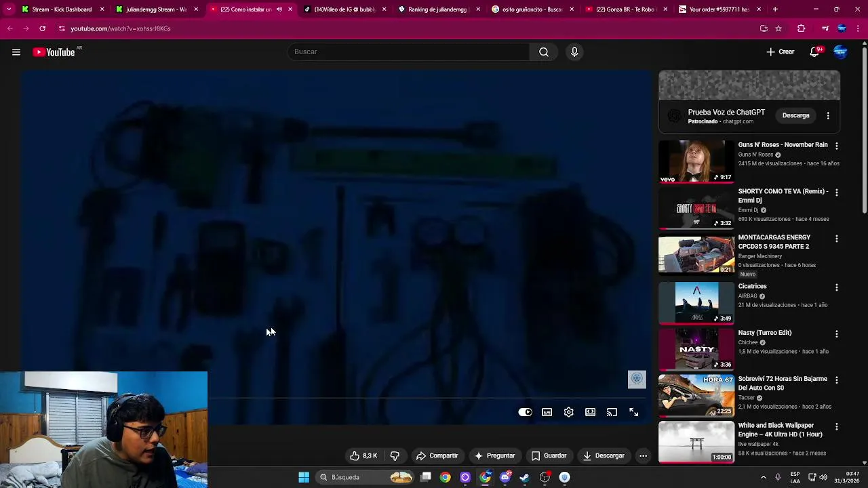The height and width of the screenshot is (488, 868).
Task: Open the browser media control icon
Action: 825,28
